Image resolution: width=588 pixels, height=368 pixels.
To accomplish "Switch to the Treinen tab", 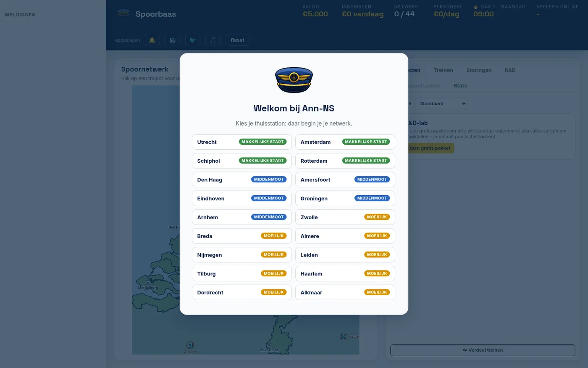I will click(x=443, y=70).
